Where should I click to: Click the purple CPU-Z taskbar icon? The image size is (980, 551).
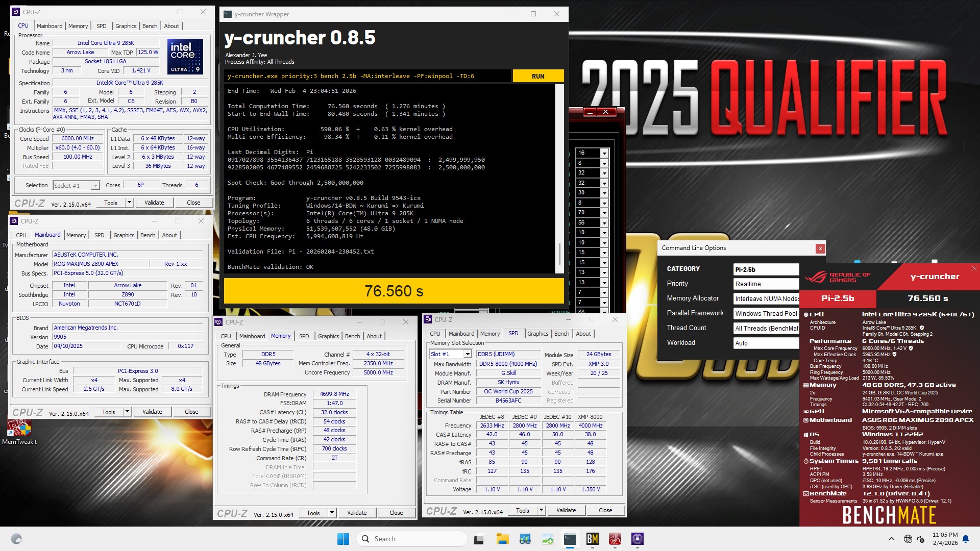638,539
